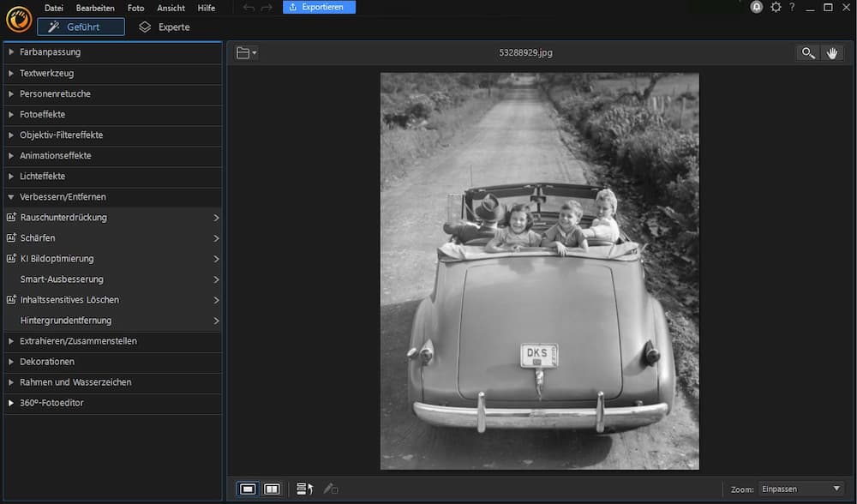This screenshot has height=504, width=857.
Task: Switch to Geführt mode
Action: (x=81, y=27)
